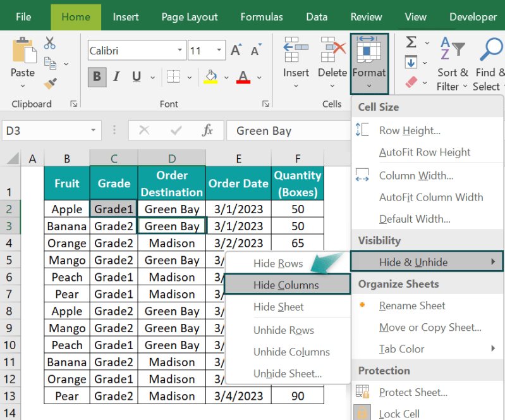Open Sort & Filter icon
Screen dimensions: 505x420
click(452, 49)
